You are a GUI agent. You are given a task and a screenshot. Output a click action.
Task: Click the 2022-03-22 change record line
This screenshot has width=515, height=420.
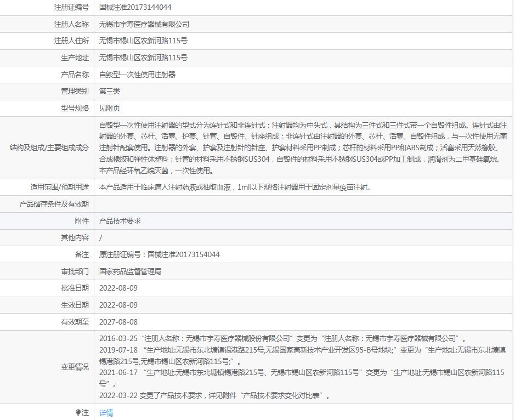click(x=214, y=395)
